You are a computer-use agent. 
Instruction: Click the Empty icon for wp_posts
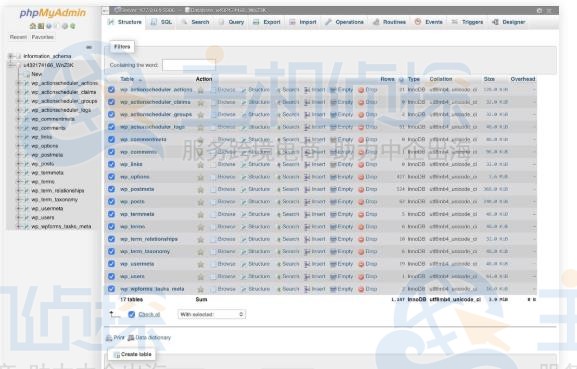333,202
